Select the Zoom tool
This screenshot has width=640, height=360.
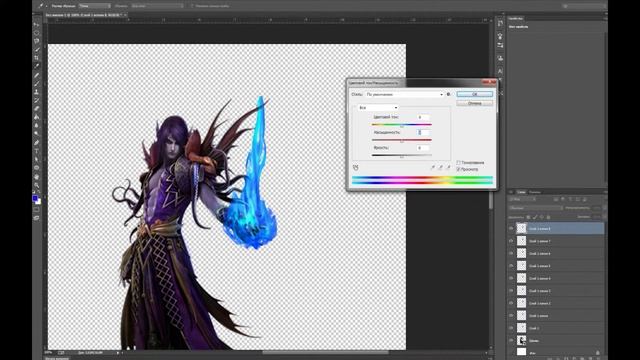point(36,185)
